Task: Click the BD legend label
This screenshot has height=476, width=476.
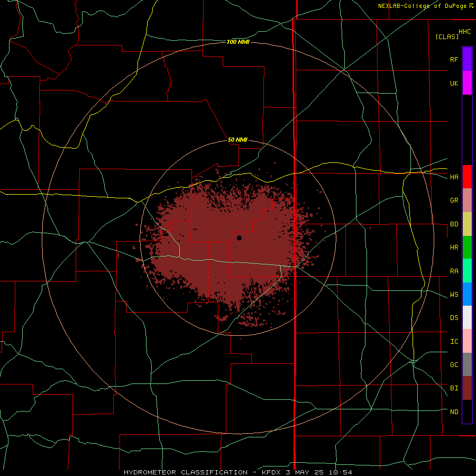Action: point(454,224)
